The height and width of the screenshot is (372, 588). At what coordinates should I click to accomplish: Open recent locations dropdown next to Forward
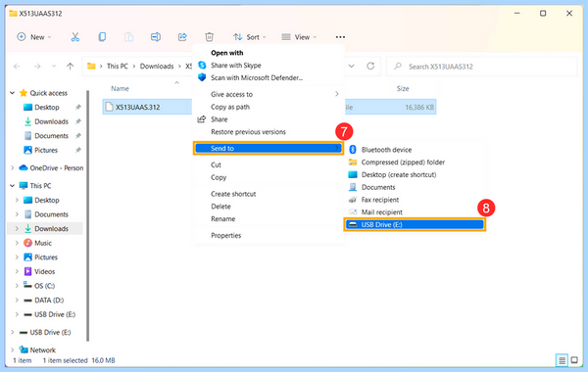pyautogui.click(x=54, y=67)
